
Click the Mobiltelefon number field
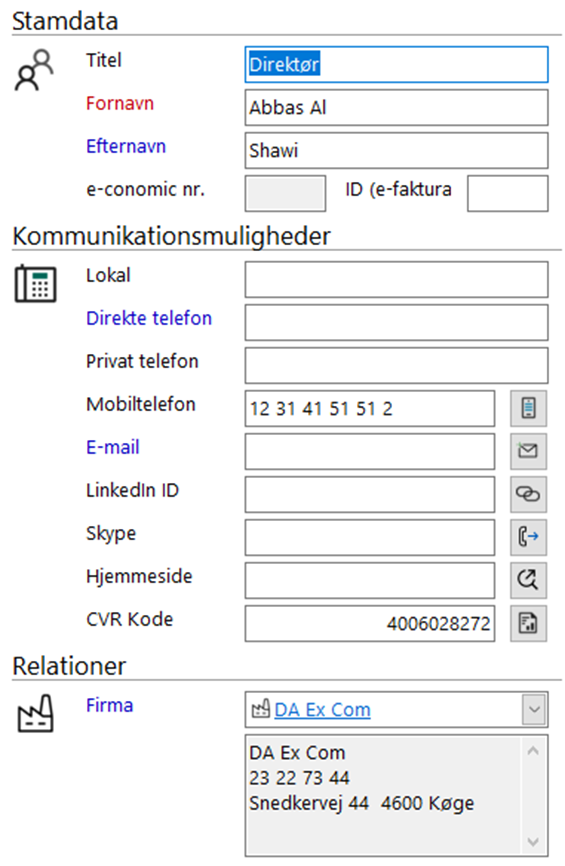[370, 408]
